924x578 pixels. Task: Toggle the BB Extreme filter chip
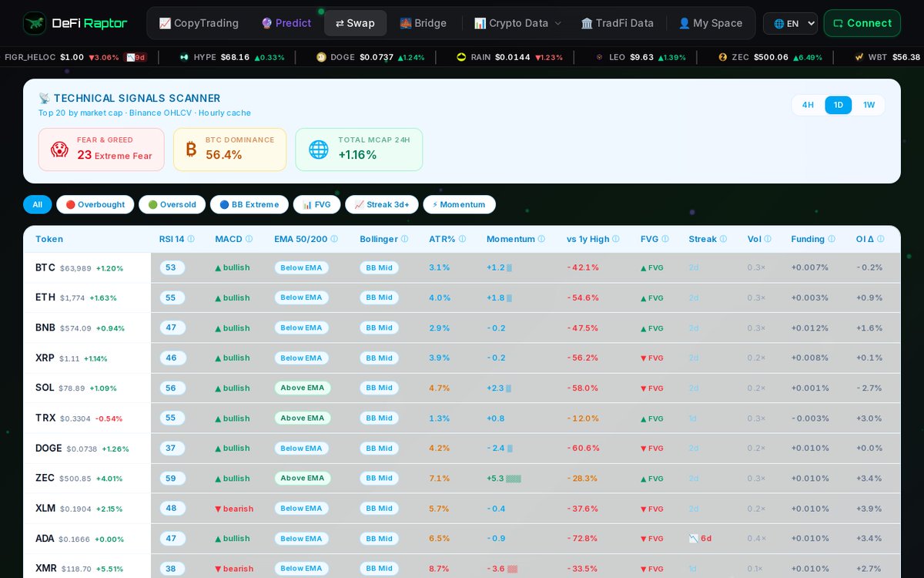249,204
